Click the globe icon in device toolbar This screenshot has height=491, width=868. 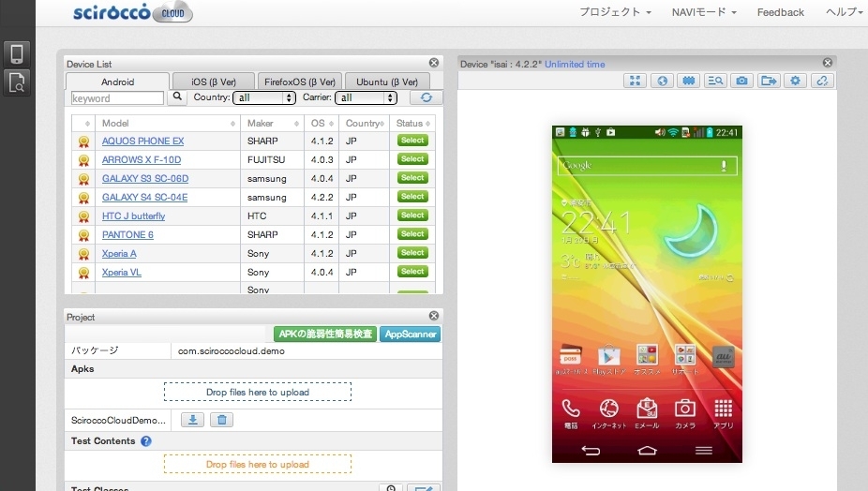[662, 81]
